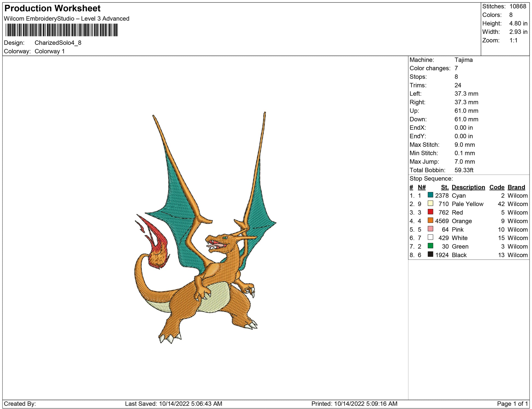
Task: Click the N# column header
Action: [422, 187]
